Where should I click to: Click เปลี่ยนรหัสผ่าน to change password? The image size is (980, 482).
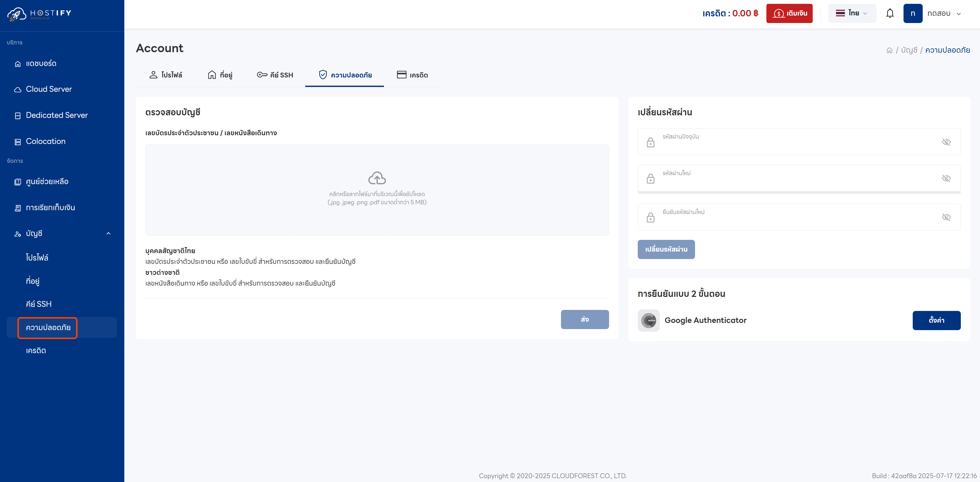pyautogui.click(x=666, y=249)
